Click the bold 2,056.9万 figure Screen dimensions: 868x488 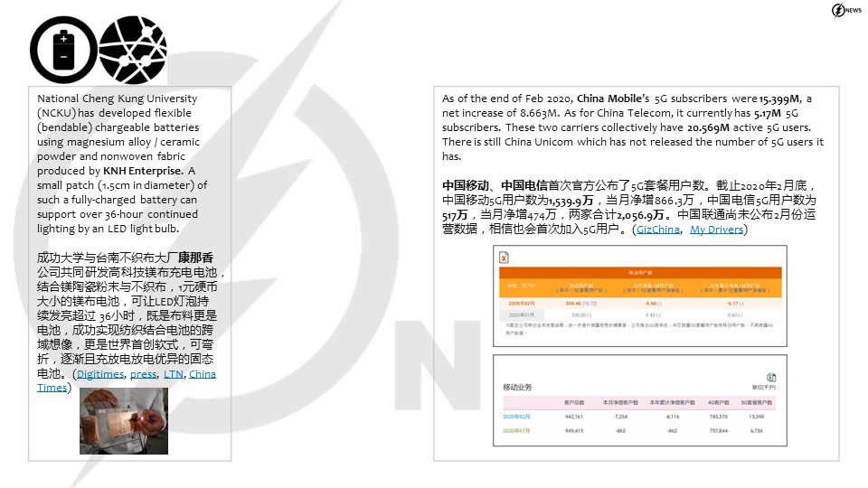(640, 215)
